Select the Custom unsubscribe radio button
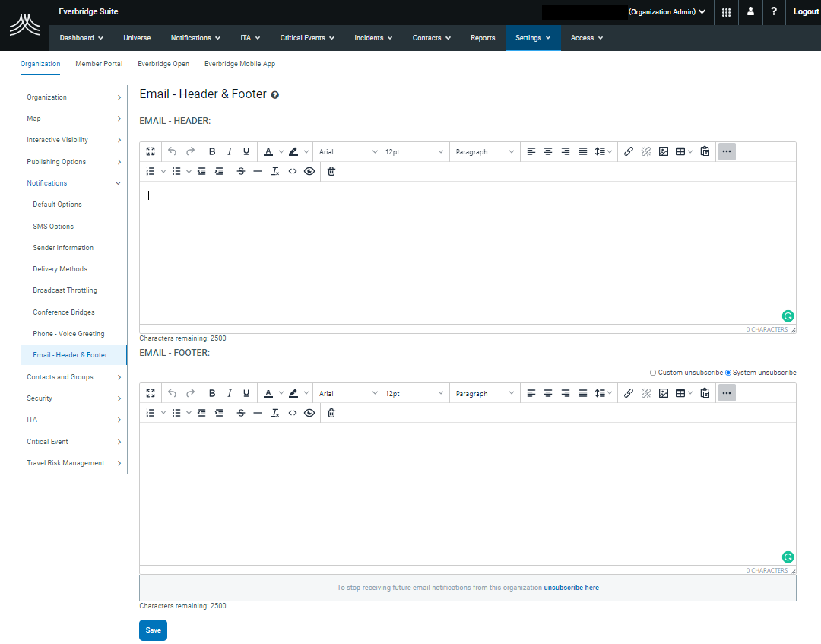 652,373
